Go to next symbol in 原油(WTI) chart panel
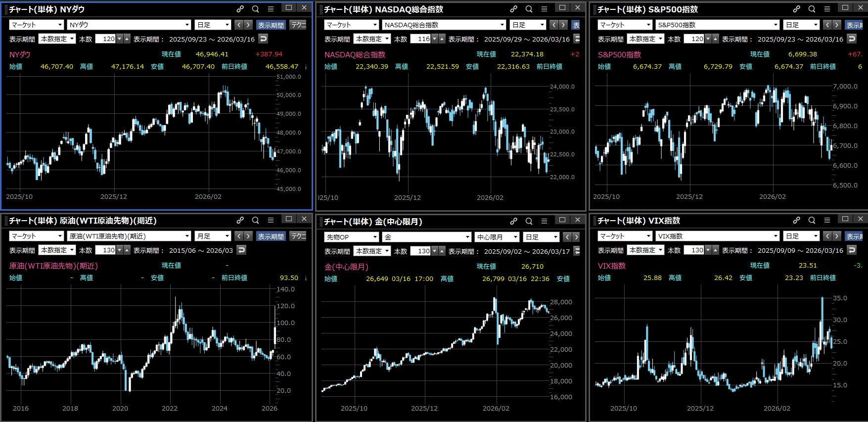The image size is (868, 422). click(248, 236)
